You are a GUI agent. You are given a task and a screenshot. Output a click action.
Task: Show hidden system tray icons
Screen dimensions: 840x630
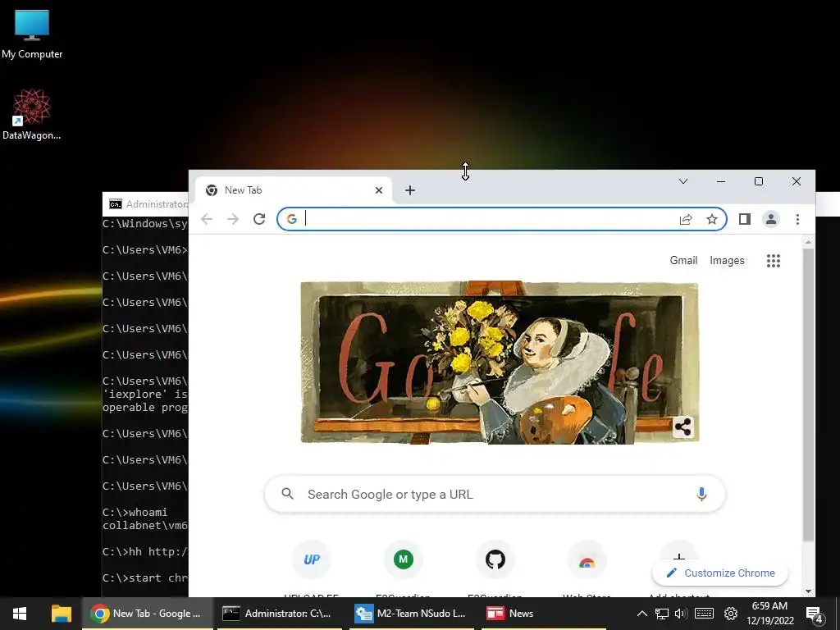pyautogui.click(x=641, y=614)
